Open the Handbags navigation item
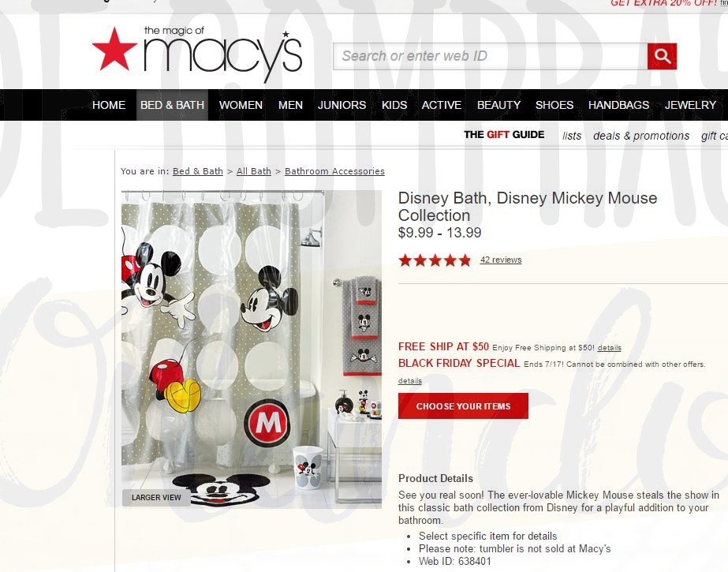 618,105
